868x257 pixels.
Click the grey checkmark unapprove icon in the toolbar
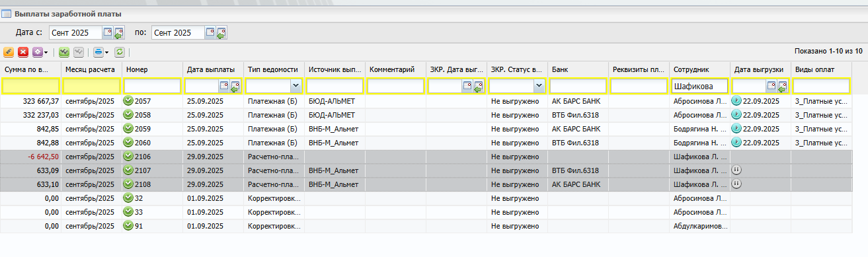[78, 52]
